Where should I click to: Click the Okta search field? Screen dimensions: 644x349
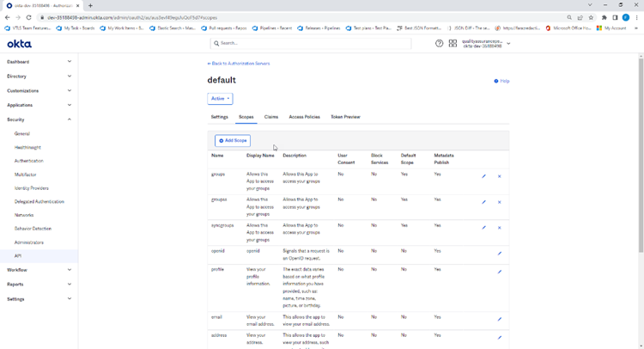tap(311, 43)
